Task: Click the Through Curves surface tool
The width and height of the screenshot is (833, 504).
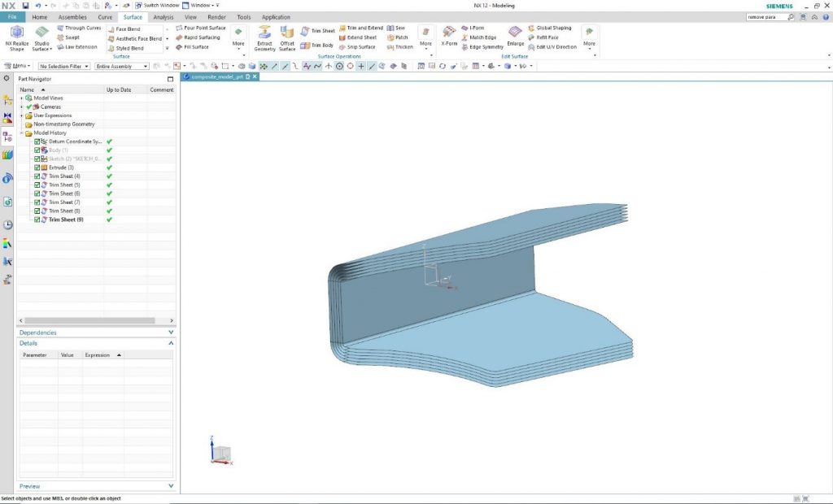Action: [78, 28]
